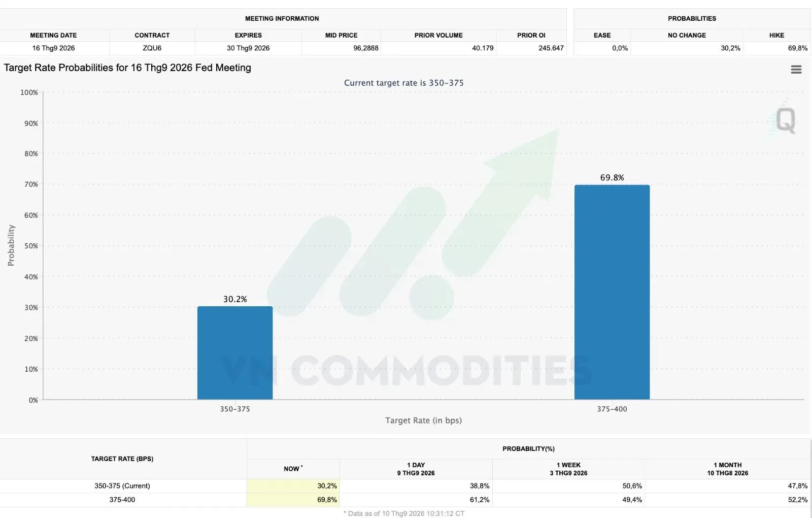Click the 69.8% data label above bar
The width and height of the screenshot is (812, 518).
click(612, 178)
